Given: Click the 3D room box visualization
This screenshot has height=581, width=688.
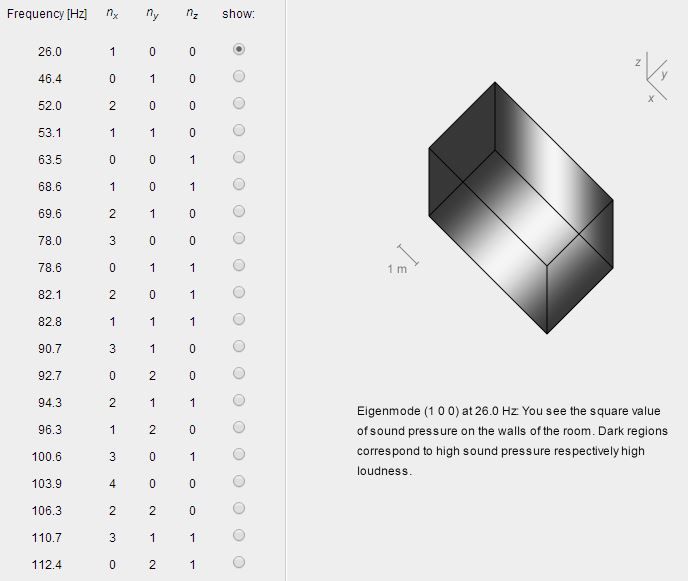Looking at the screenshot, I should coord(521,208).
